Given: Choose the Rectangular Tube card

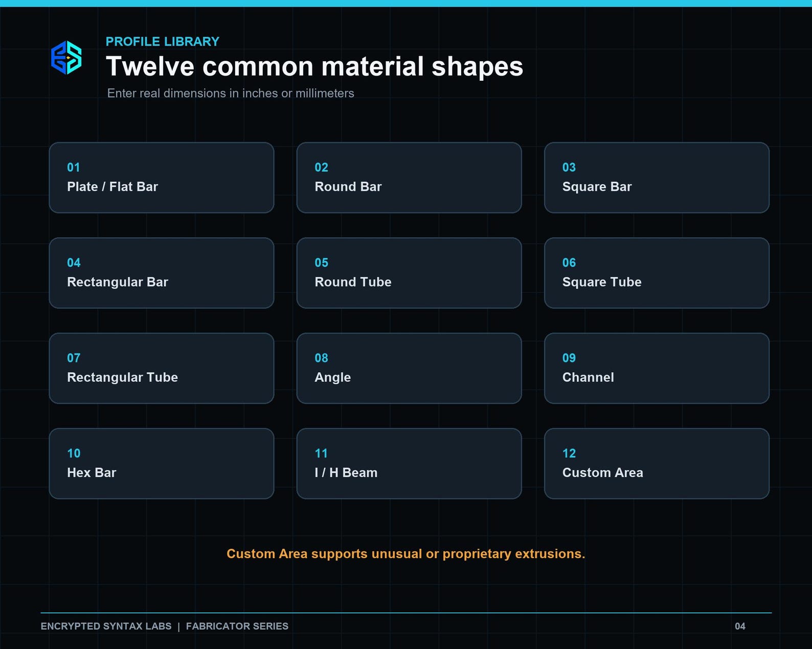Looking at the screenshot, I should (x=162, y=368).
